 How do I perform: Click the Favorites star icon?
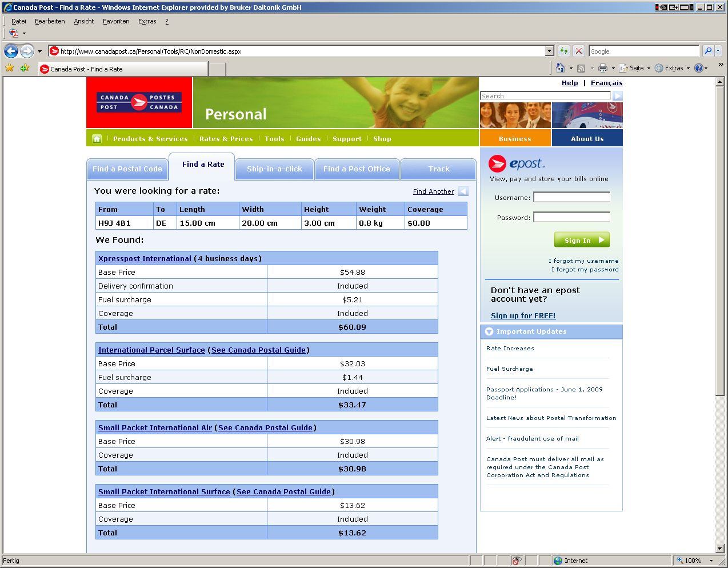click(10, 68)
